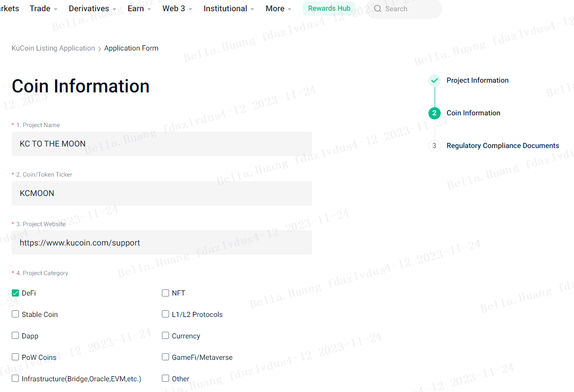Check the Currency category box
574x392 pixels.
point(165,336)
